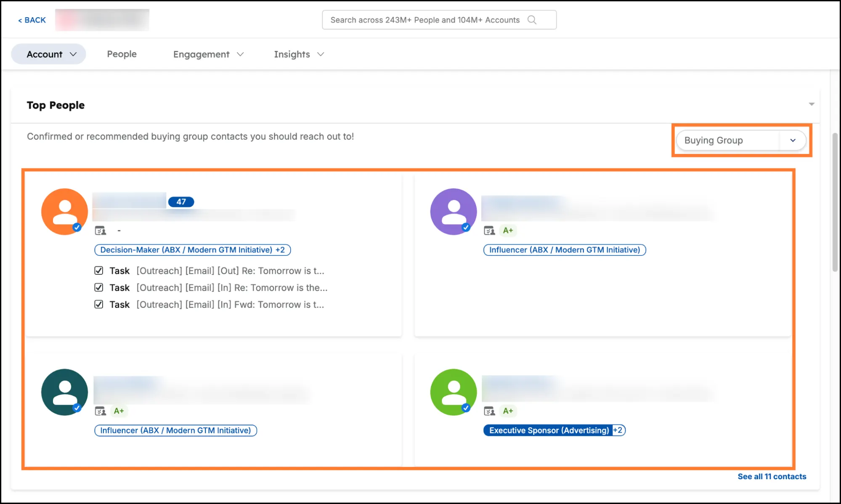Switch to the People tab

tap(122, 54)
